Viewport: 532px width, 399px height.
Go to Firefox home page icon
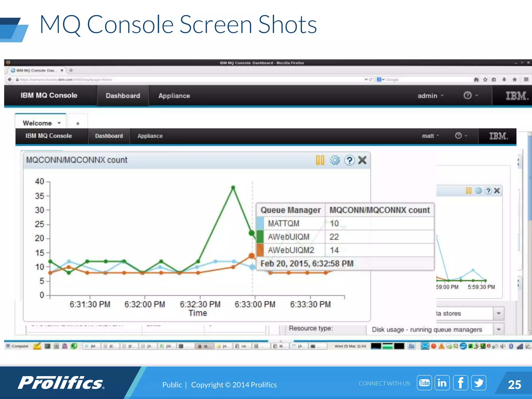point(515,79)
